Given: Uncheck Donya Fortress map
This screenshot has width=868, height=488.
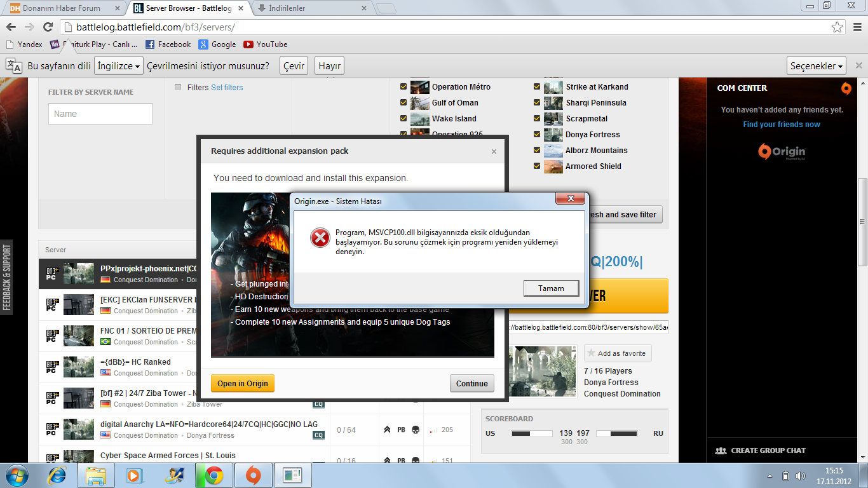Looking at the screenshot, I should (x=538, y=134).
